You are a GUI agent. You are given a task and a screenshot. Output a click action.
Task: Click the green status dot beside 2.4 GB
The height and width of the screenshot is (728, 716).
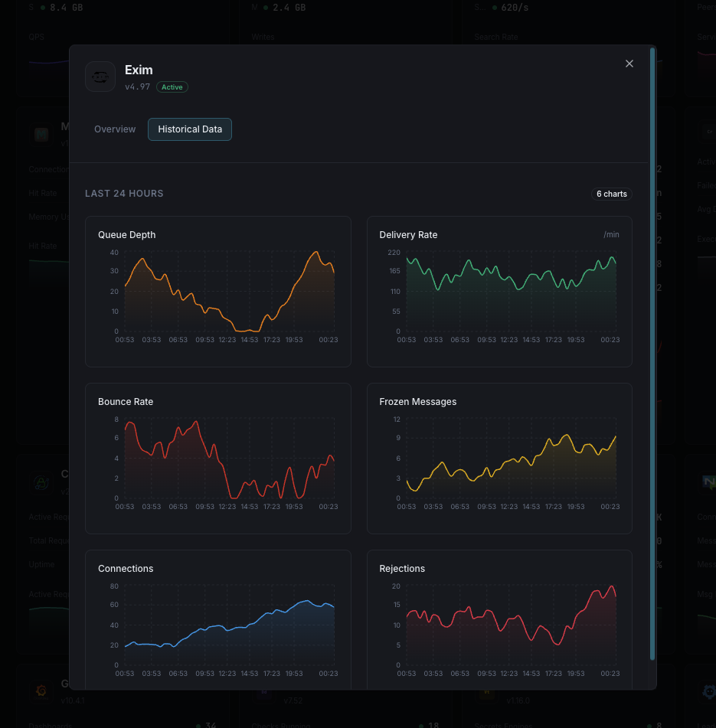[264, 7]
